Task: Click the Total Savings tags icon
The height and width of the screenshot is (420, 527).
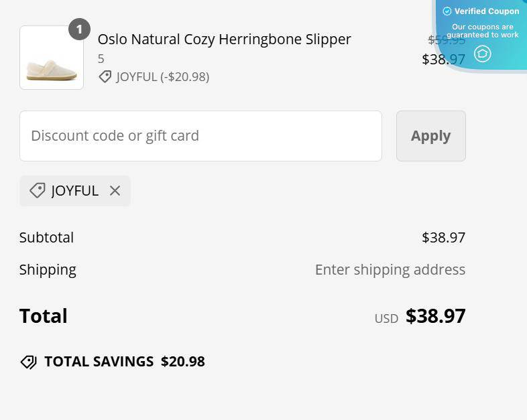Action: point(28,362)
